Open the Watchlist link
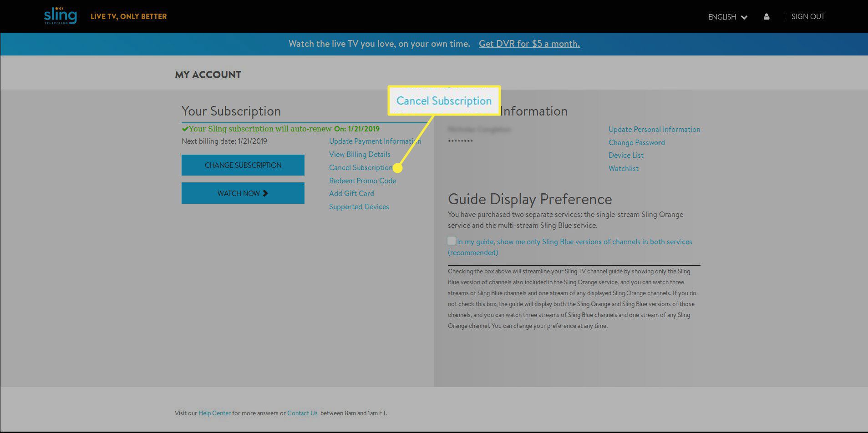 (x=623, y=169)
